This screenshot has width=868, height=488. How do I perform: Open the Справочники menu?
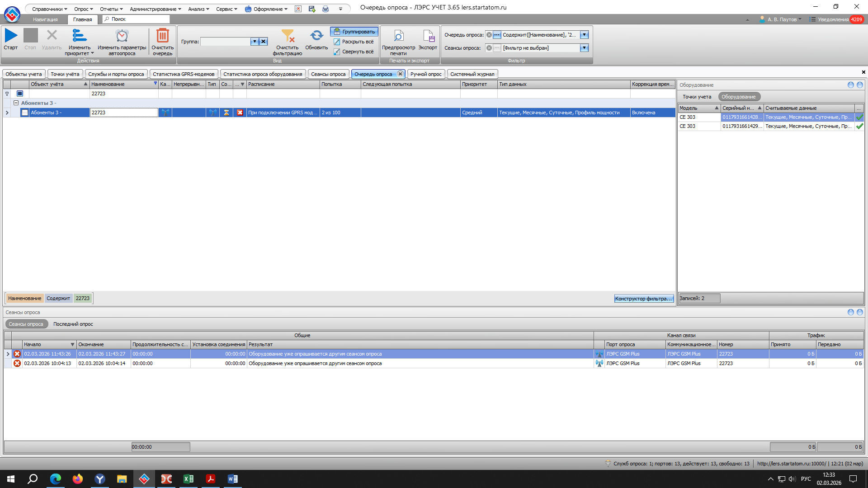tap(49, 9)
